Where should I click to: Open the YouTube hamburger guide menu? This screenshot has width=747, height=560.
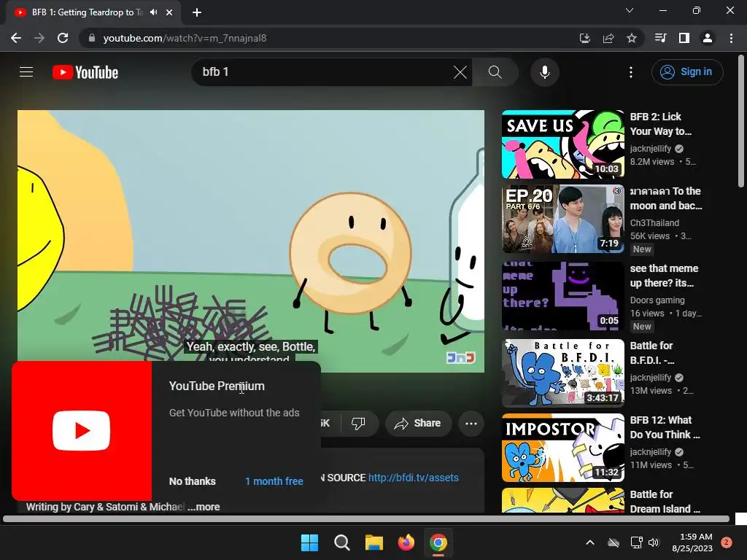tap(26, 72)
